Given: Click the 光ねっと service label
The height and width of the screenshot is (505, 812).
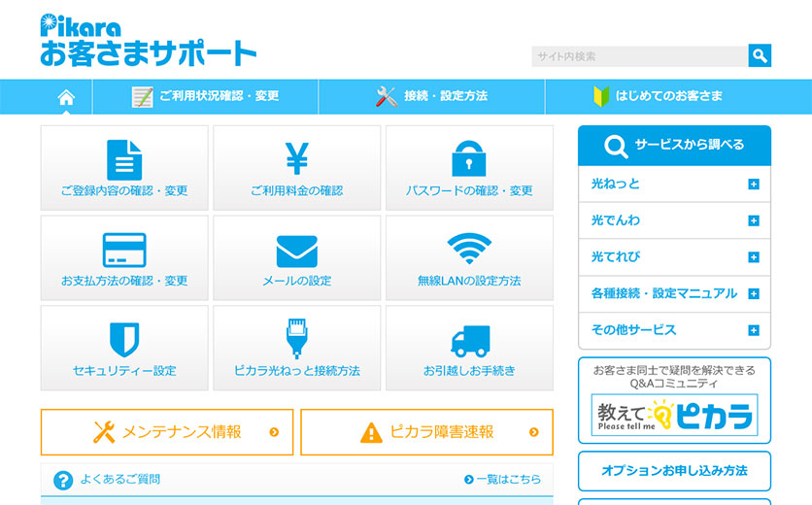Looking at the screenshot, I should pos(615,184).
